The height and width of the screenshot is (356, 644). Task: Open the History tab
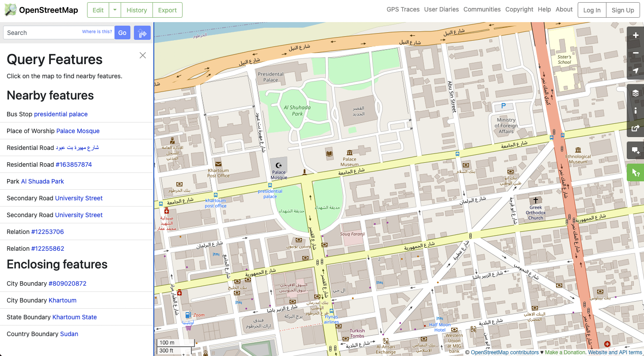(x=137, y=10)
